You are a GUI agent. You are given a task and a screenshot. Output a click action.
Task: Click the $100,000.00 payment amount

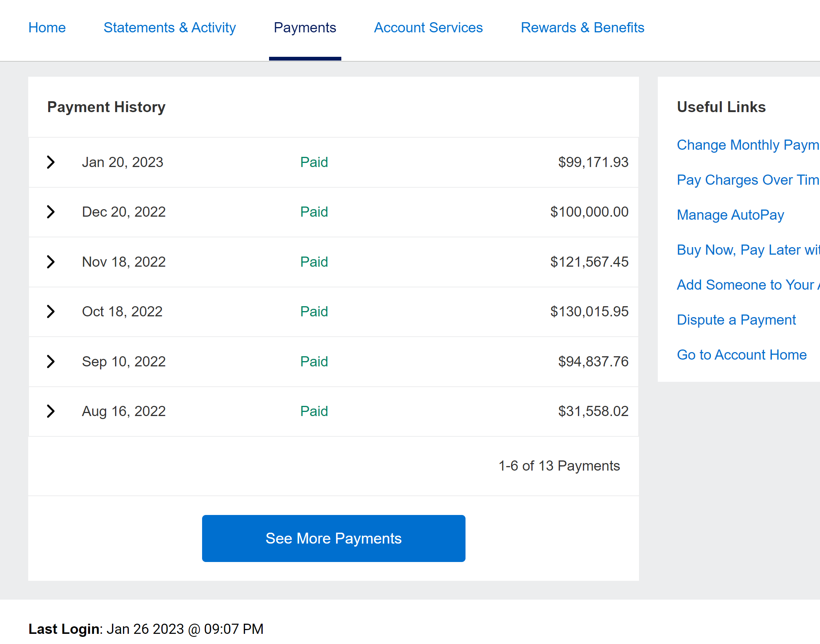click(x=589, y=212)
